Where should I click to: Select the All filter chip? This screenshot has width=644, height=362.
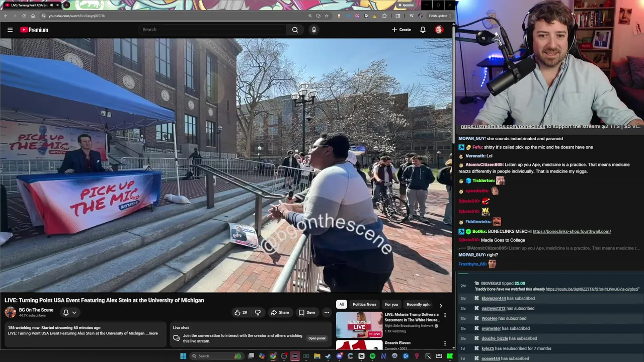341,304
